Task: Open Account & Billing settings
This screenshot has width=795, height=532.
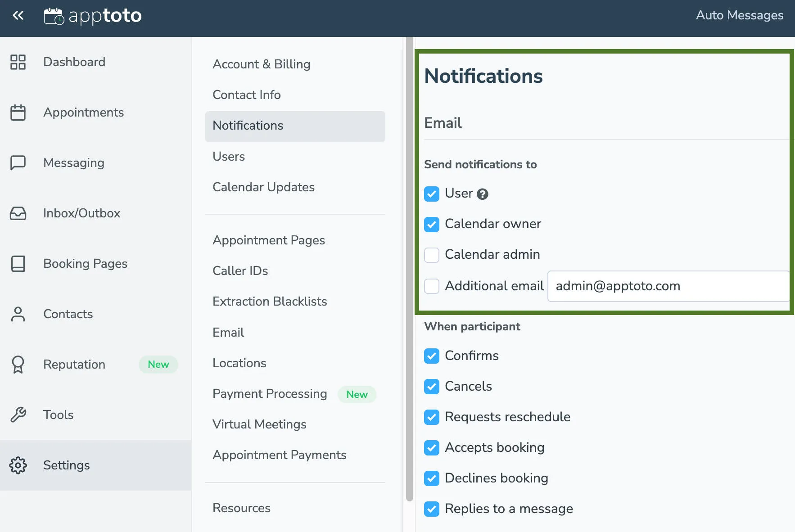Action: (x=261, y=64)
